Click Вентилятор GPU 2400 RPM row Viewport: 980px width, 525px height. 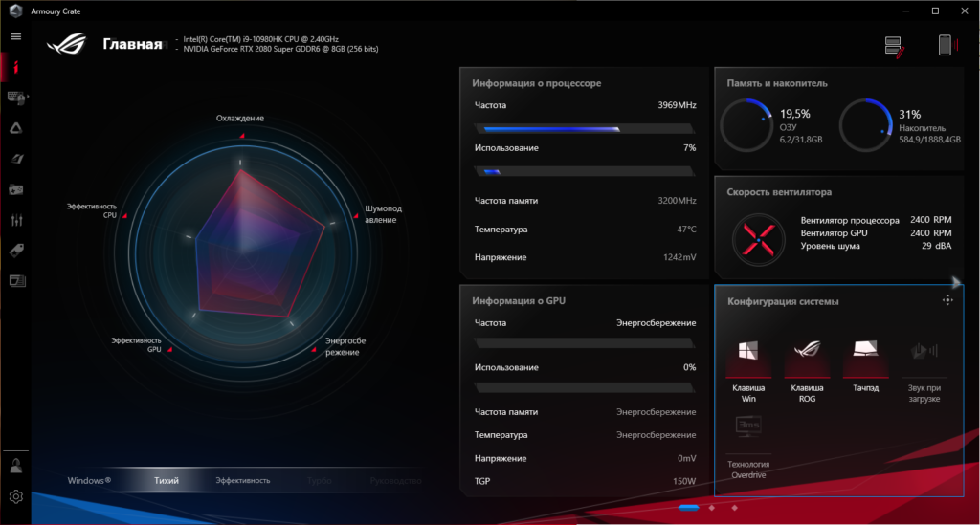pyautogui.click(x=876, y=232)
